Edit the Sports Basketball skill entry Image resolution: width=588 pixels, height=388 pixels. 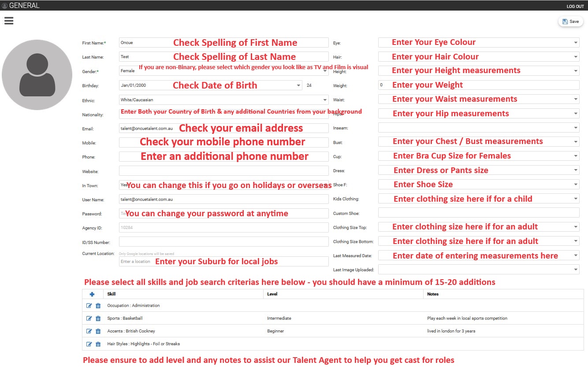89,318
